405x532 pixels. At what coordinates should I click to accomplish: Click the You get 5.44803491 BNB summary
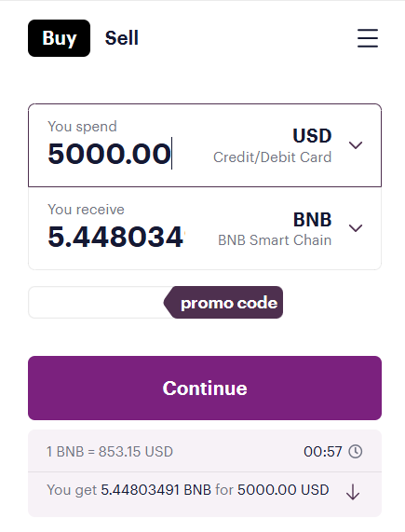[x=188, y=490]
